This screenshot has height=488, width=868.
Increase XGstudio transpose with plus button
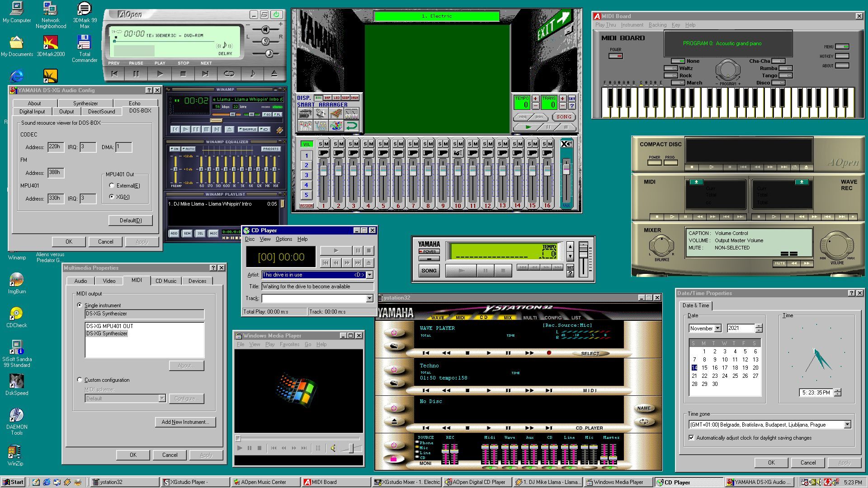pos(562,99)
